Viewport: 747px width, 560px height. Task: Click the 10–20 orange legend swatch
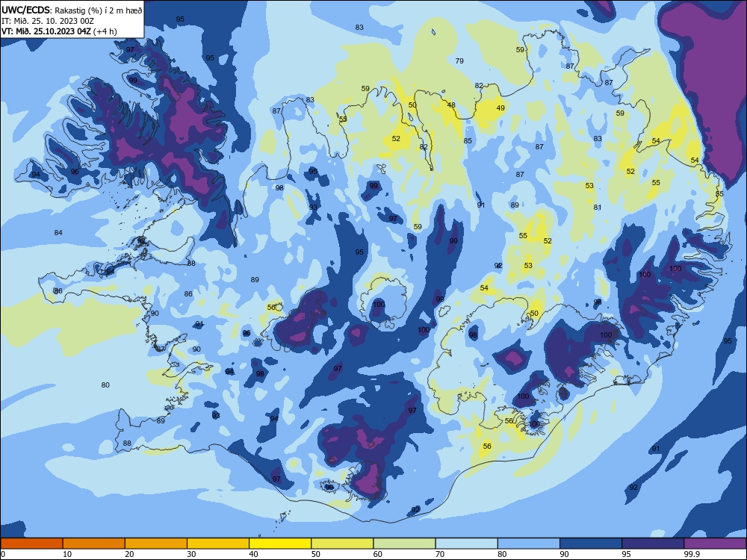(x=94, y=544)
